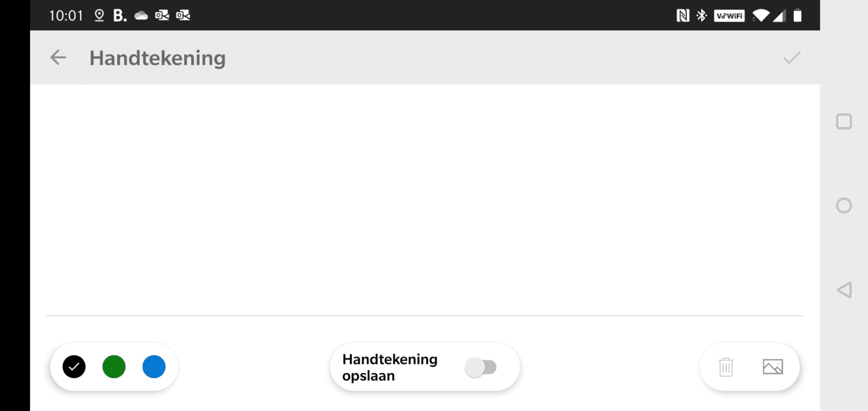The image size is (868, 411).
Task: Pick the blue ink color
Action: click(154, 366)
